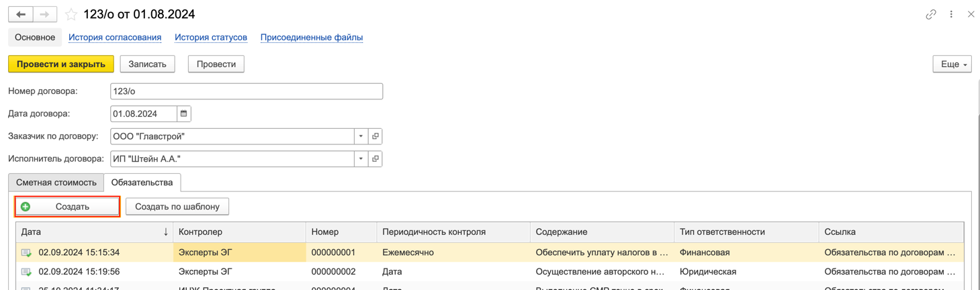Open the Исполнитель договора record icon

(375, 159)
